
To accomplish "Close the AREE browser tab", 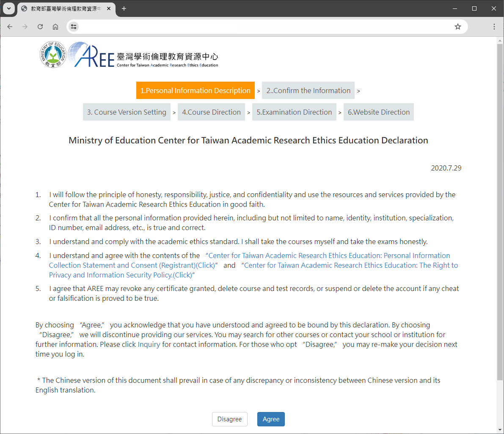I will click(x=109, y=9).
